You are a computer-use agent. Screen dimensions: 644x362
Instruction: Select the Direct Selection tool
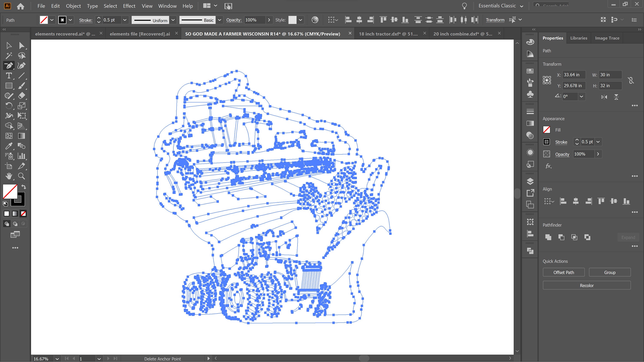tap(22, 45)
